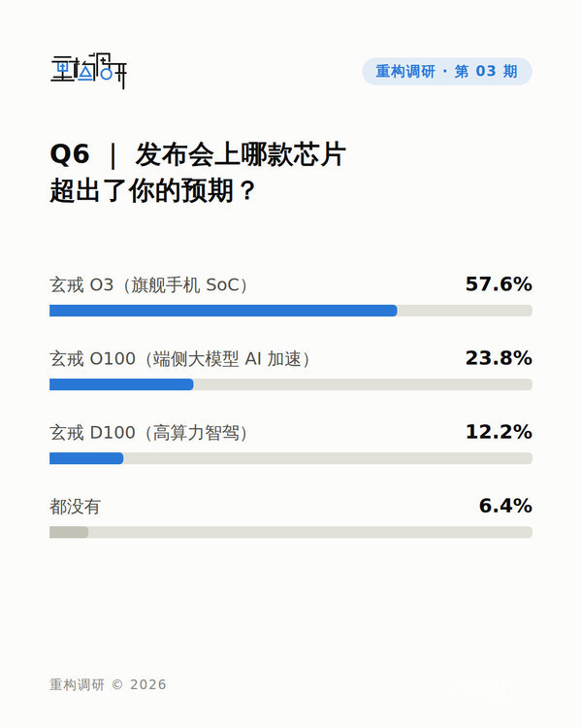582x728 pixels.
Task: Click the second line 超出了你的预期？
Action: coord(153,191)
